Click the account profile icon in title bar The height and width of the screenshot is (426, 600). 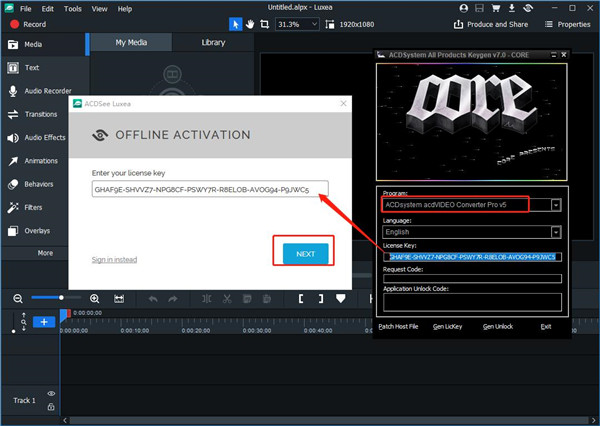click(x=463, y=8)
